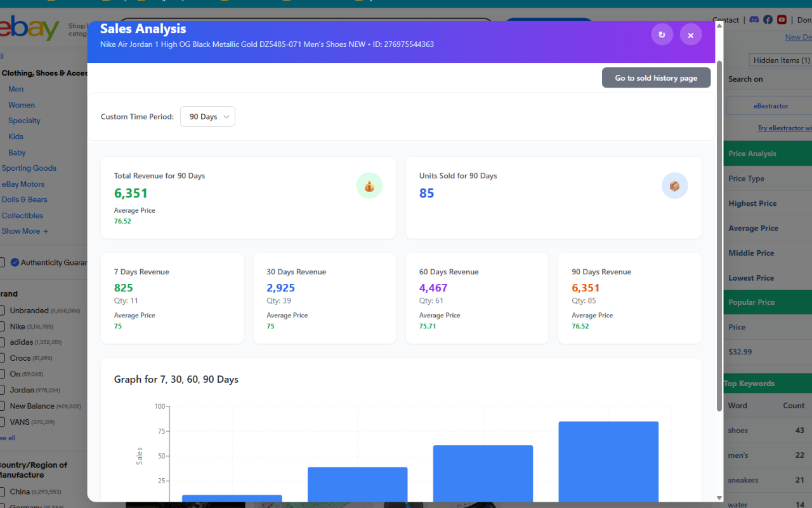Open the Discord community icon
Image resolution: width=812 pixels, height=508 pixels.
754,20
